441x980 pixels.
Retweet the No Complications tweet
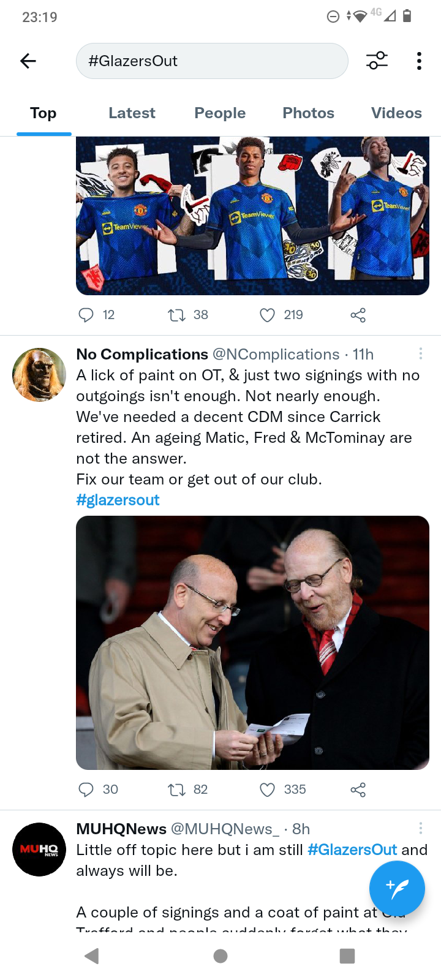pos(177,790)
